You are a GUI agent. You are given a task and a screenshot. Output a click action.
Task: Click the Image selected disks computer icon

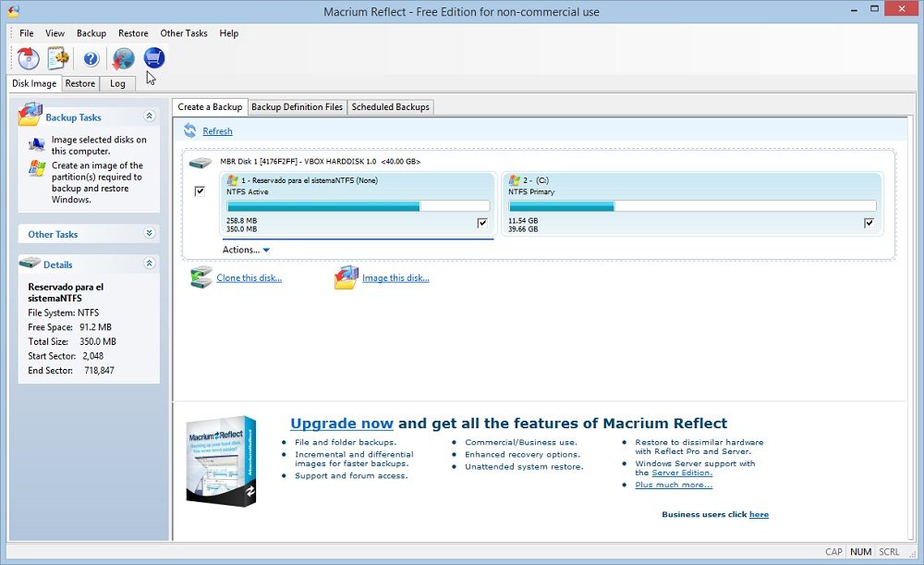click(x=37, y=143)
